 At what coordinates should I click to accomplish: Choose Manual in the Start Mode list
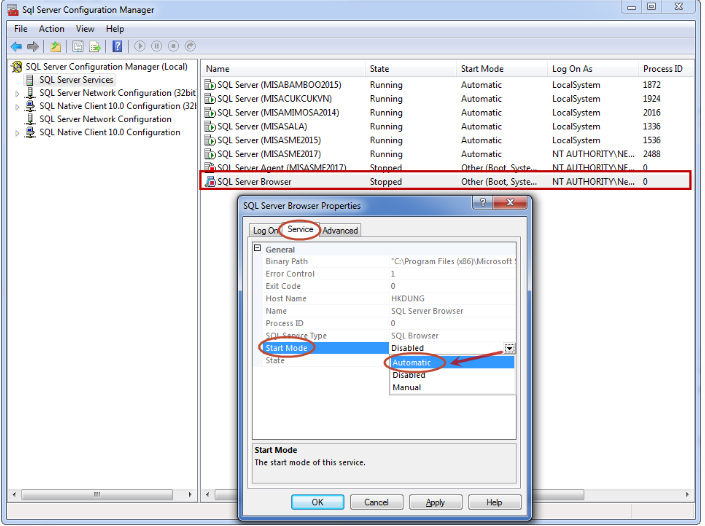[x=452, y=388]
